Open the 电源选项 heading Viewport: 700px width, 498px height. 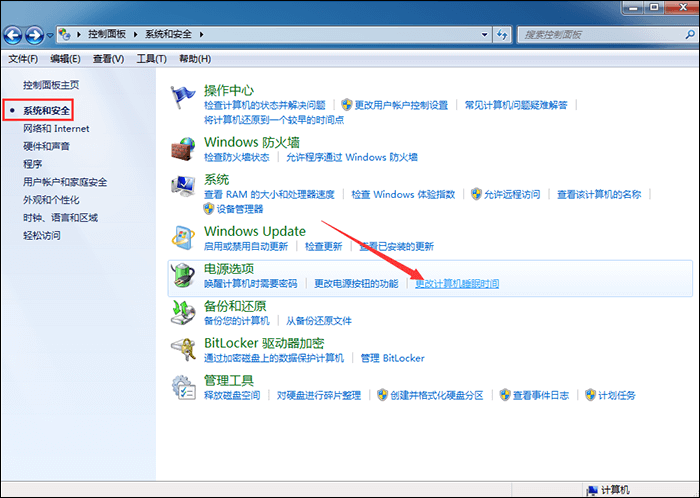(x=229, y=269)
